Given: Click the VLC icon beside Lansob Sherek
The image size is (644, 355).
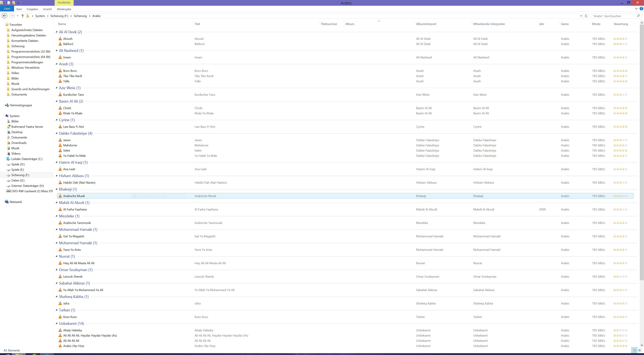Looking at the screenshot, I should click(x=60, y=276).
